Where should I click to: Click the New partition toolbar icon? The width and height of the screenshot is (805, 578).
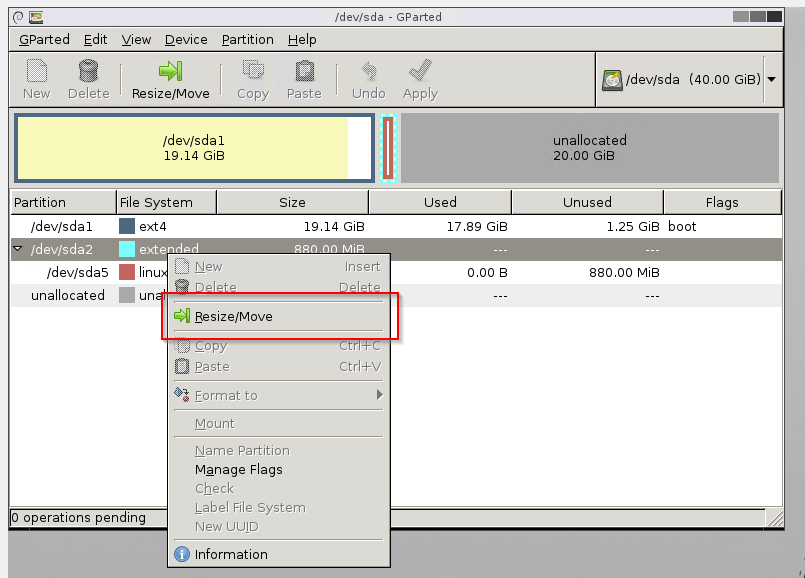(36, 71)
